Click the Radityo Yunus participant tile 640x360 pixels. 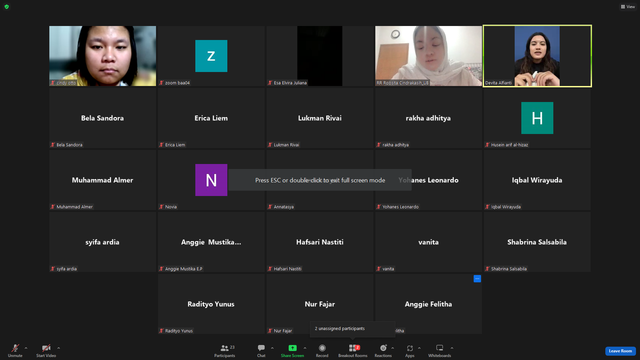point(211,304)
